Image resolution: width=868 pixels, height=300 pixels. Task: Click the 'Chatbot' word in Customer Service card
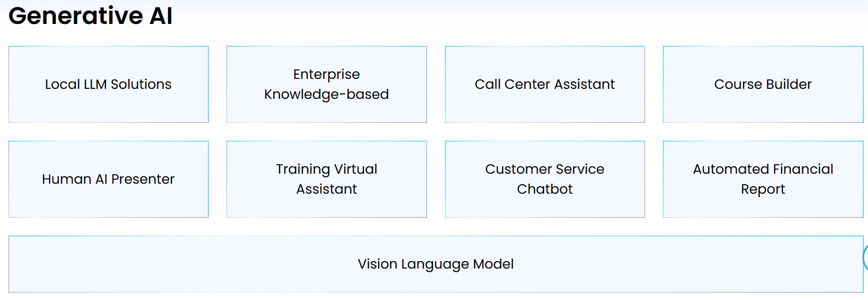pos(545,189)
